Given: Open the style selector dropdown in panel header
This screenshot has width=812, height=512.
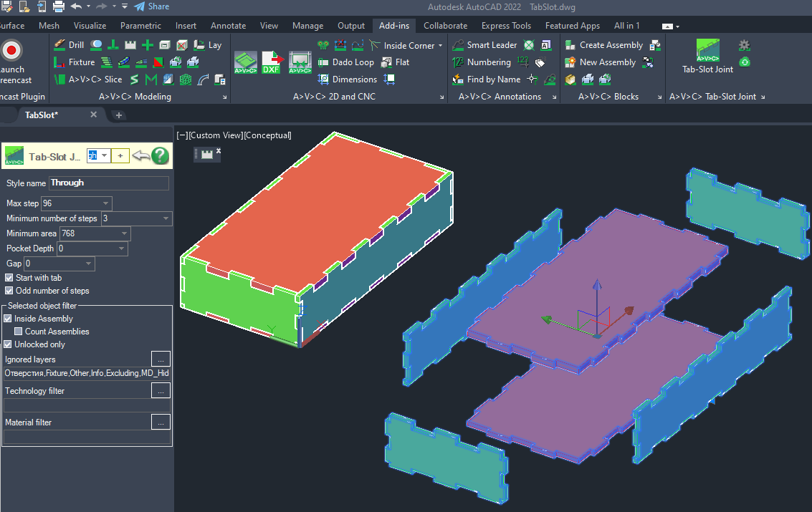Looking at the screenshot, I should point(104,155).
